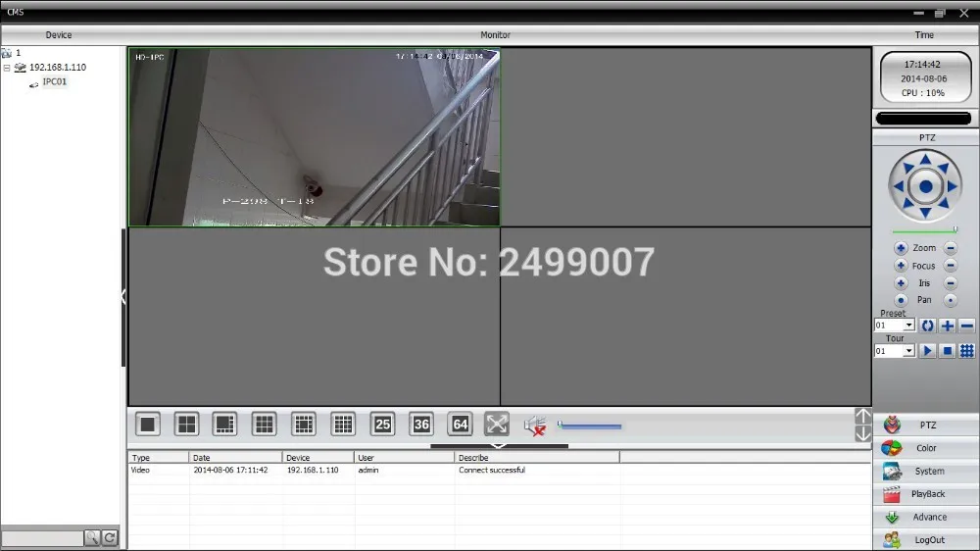The height and width of the screenshot is (551, 980).
Task: Select the six-view layout icon
Action: tap(225, 425)
